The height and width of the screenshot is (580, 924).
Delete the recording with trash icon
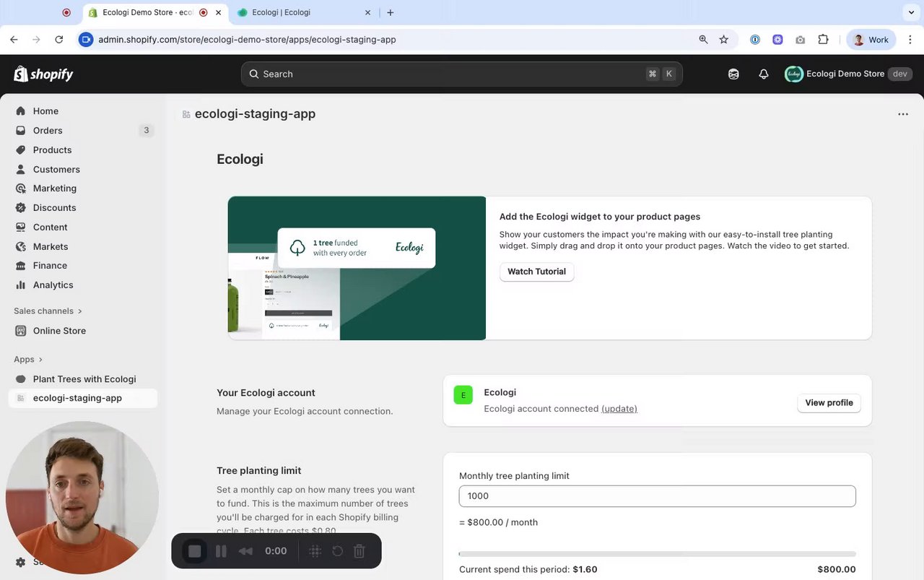[x=359, y=551]
